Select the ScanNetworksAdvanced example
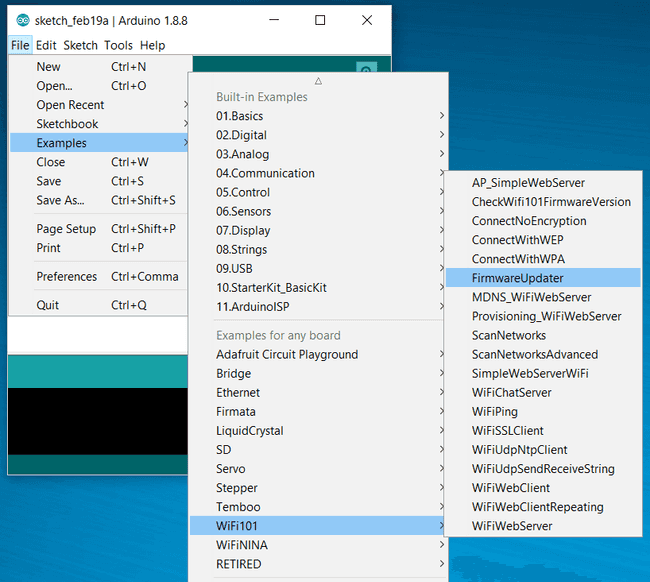Viewport: 650px width, 582px height. [x=535, y=354]
